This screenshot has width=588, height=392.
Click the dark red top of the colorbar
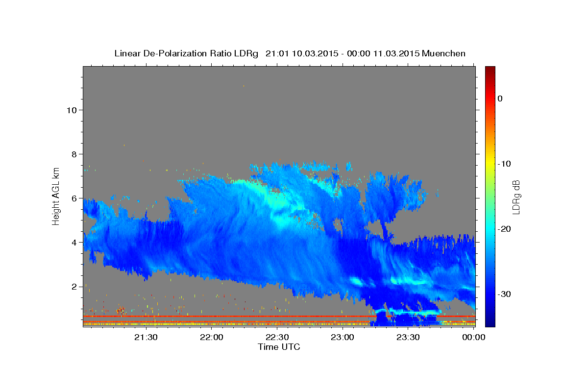coord(490,70)
